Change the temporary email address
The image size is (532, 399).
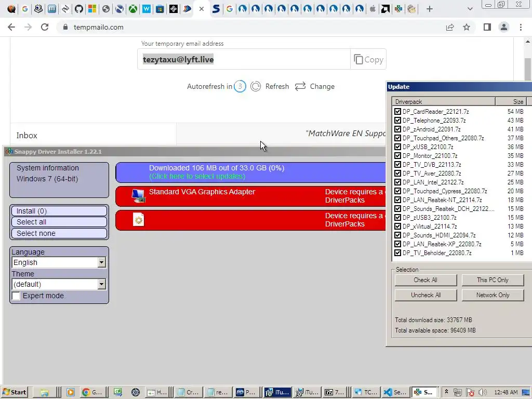[314, 87]
